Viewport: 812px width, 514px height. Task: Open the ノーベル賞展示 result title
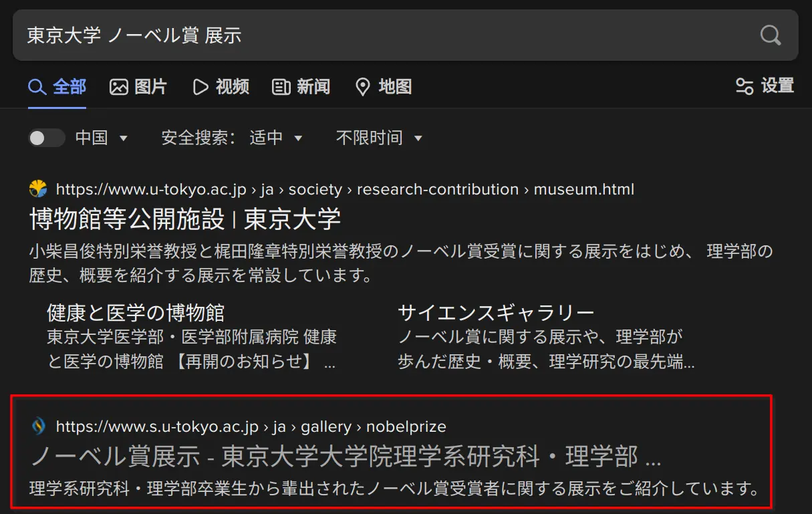[346, 456]
